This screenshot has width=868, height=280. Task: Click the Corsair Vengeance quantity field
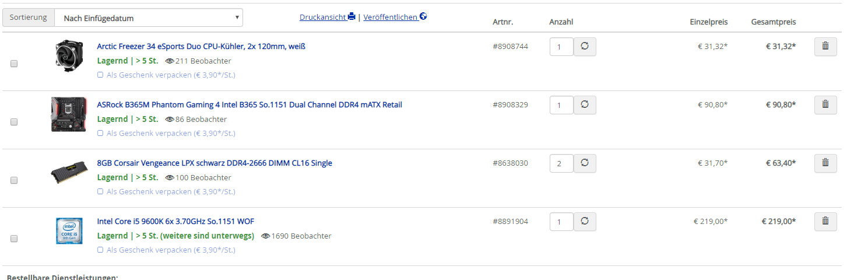561,163
